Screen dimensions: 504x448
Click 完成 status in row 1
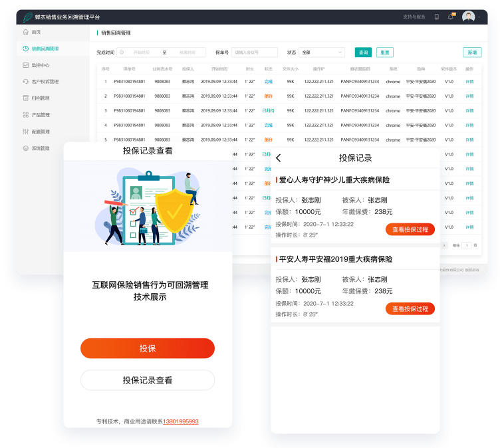coord(269,82)
